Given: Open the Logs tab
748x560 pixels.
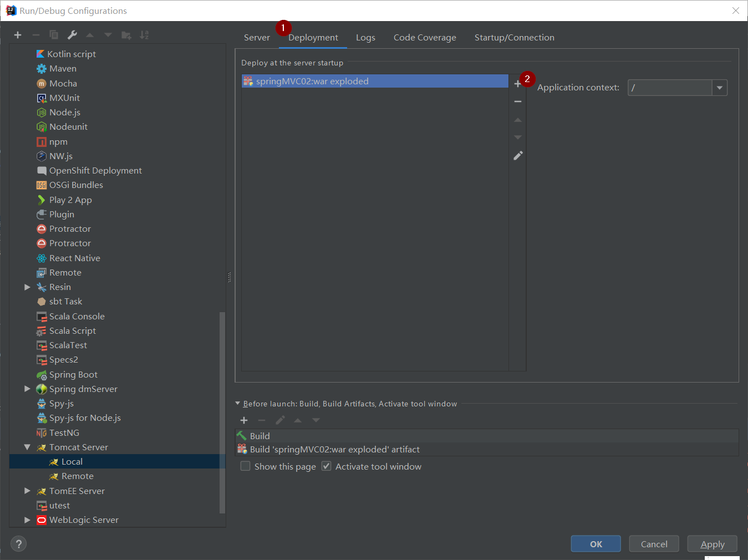Looking at the screenshot, I should pyautogui.click(x=365, y=38).
